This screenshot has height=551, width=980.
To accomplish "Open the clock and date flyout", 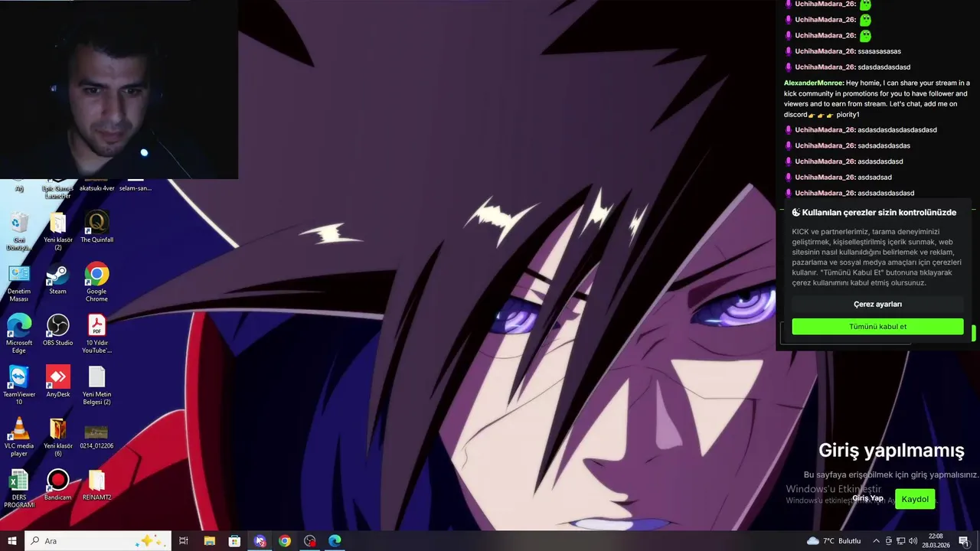I will tap(936, 541).
